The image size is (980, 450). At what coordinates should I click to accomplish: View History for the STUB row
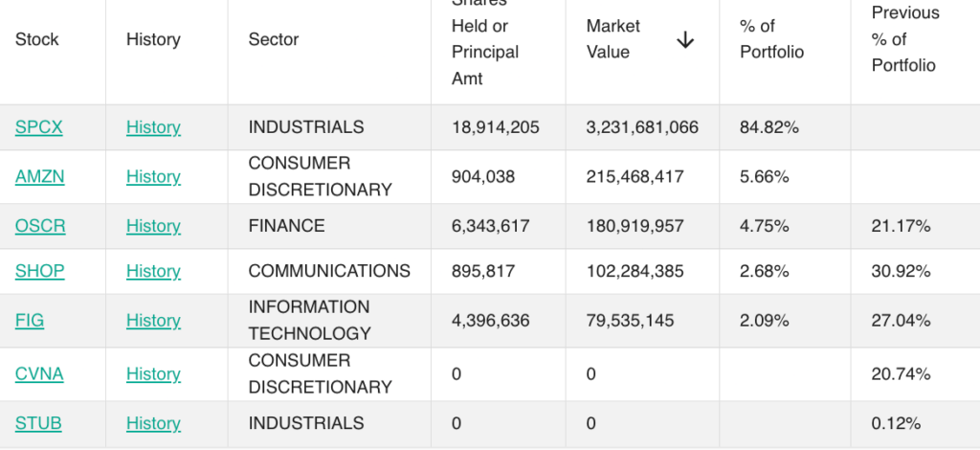pyautogui.click(x=153, y=423)
